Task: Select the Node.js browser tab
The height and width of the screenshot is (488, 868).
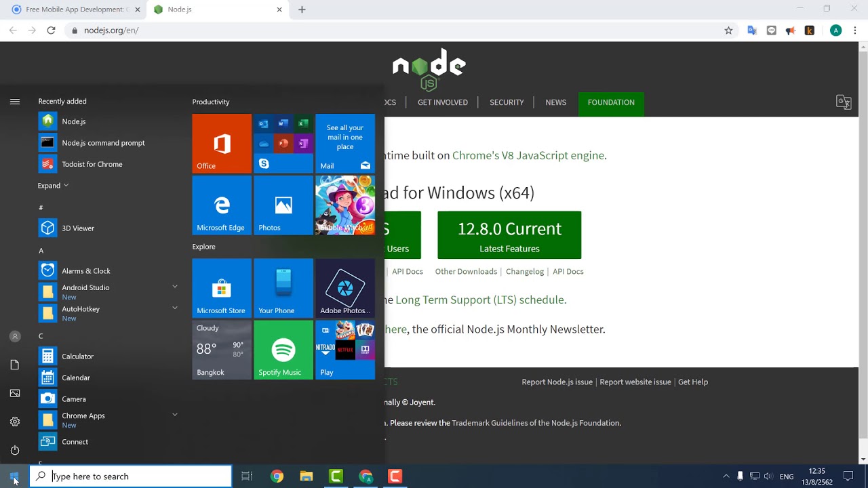Action: 218,9
